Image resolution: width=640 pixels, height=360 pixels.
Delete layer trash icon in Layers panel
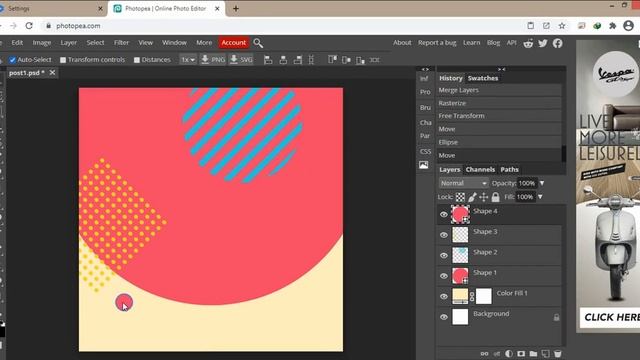pos(558,354)
